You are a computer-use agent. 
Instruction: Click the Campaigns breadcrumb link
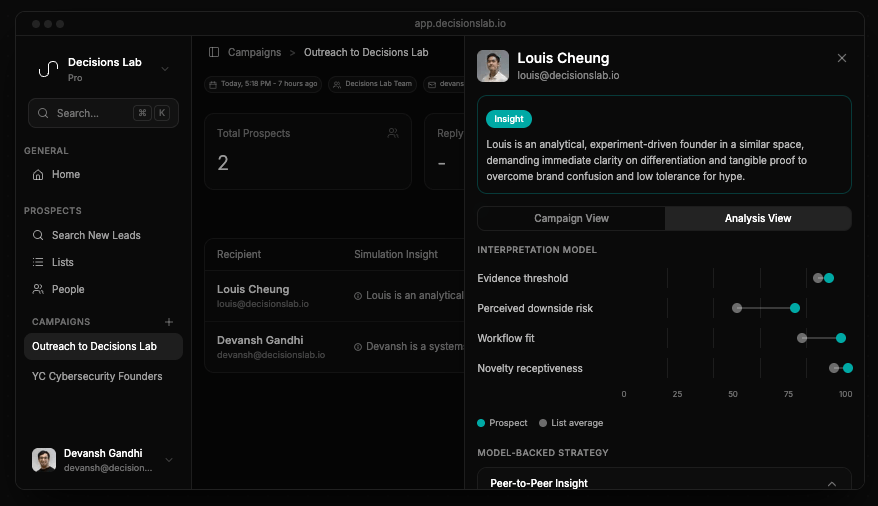(254, 52)
